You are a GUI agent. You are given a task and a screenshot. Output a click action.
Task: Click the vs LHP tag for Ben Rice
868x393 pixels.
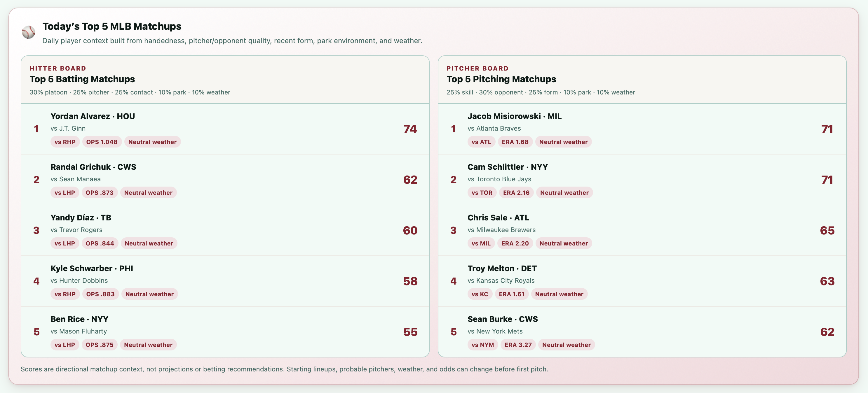pyautogui.click(x=65, y=345)
